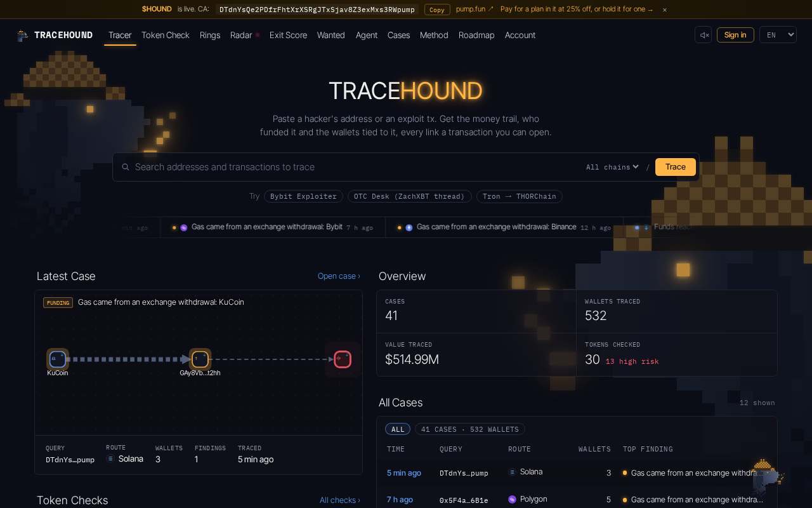Viewport: 812px width, 508px height.
Task: Open the Cases tab
Action: click(398, 35)
